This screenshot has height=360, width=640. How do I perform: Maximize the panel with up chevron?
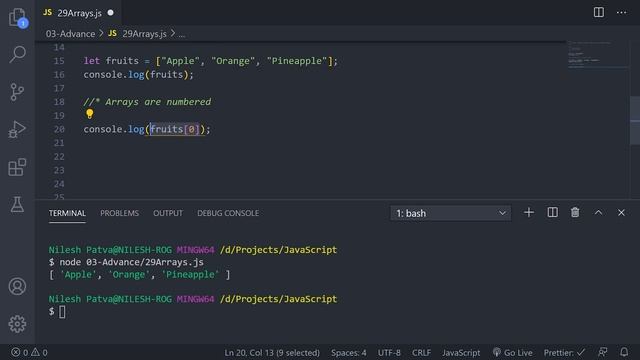click(598, 213)
